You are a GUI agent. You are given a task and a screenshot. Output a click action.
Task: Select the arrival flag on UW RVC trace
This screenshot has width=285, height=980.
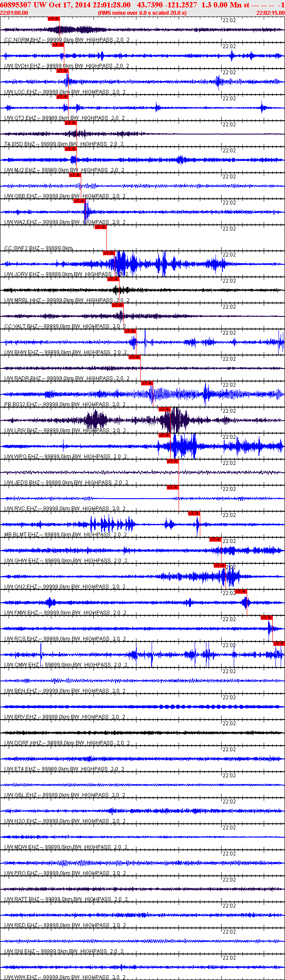(x=173, y=487)
